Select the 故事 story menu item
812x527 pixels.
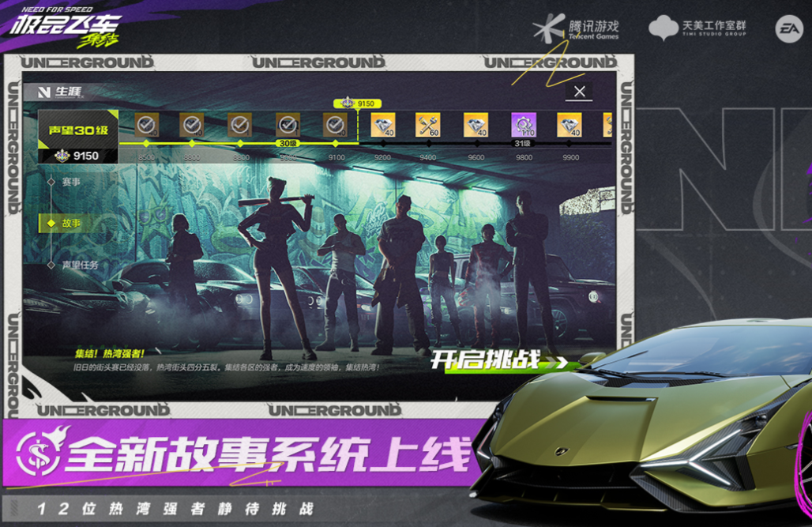[71, 224]
